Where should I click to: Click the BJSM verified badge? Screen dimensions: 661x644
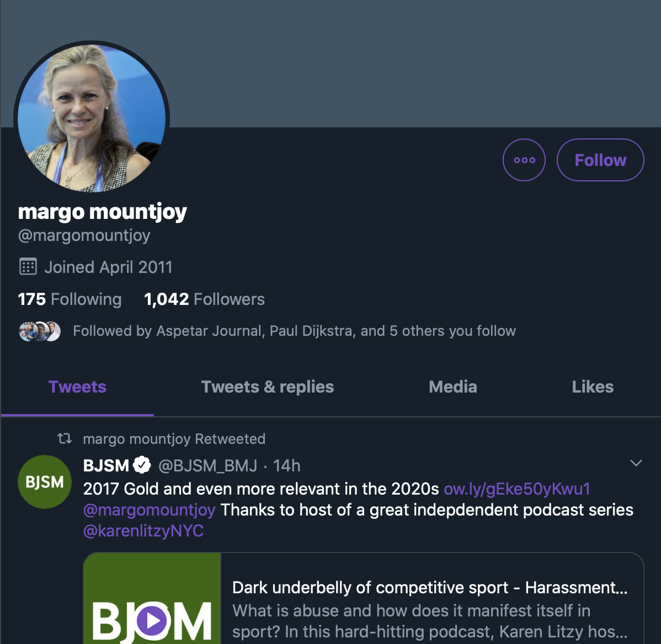click(142, 465)
